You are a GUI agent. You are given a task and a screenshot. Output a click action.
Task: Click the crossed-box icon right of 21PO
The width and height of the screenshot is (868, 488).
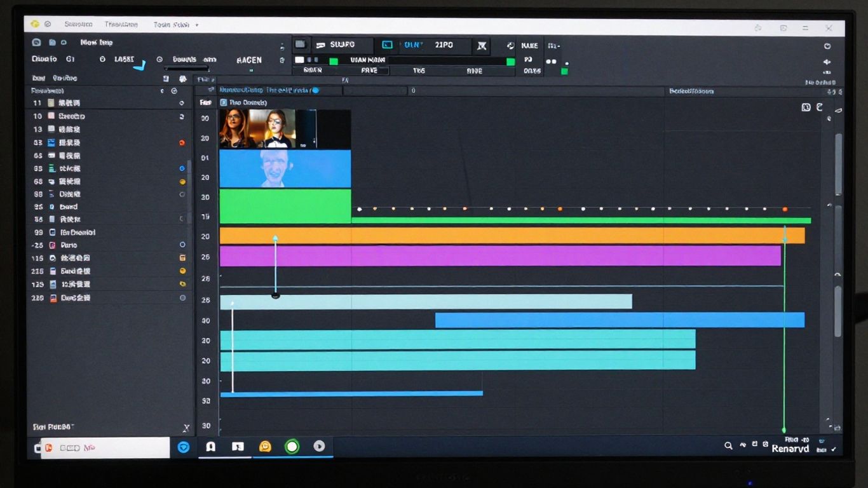482,46
